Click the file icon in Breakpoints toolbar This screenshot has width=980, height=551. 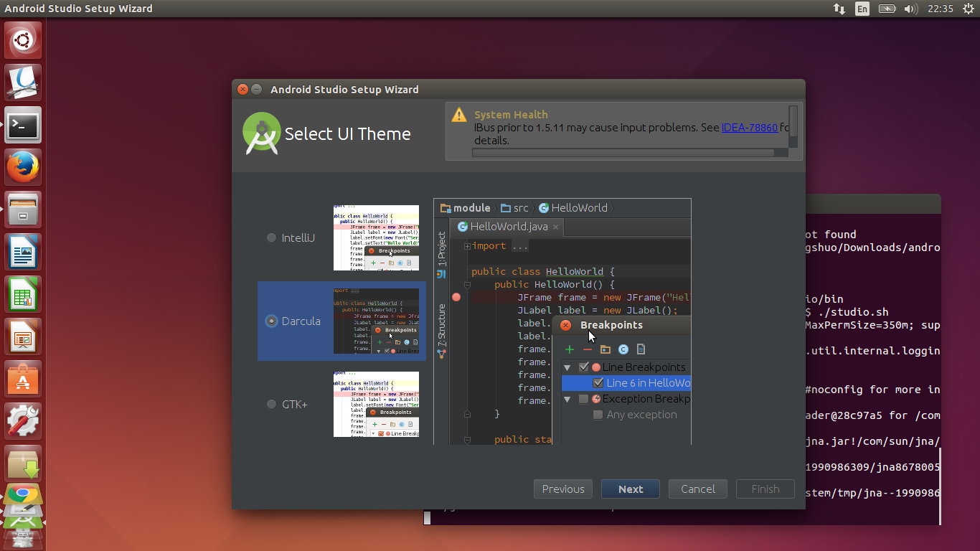[641, 349]
